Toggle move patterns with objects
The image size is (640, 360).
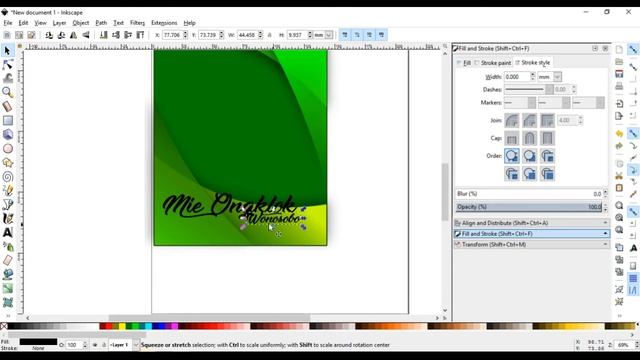coord(381,35)
